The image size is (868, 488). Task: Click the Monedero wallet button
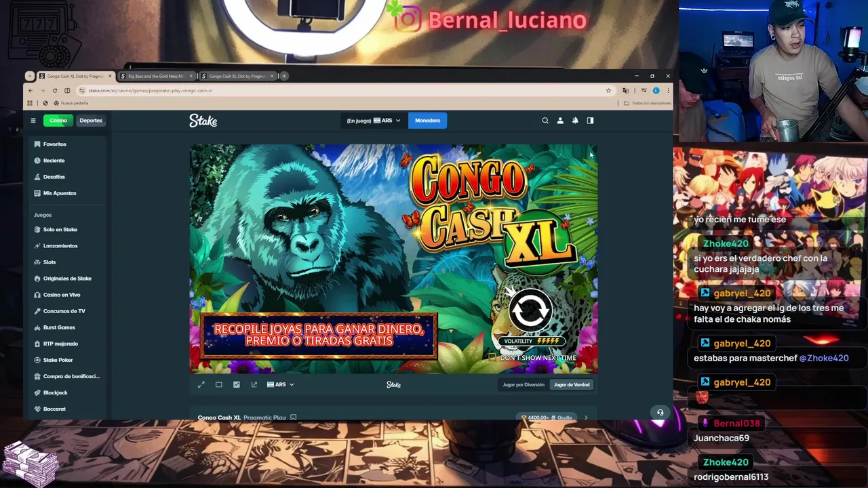(427, 121)
